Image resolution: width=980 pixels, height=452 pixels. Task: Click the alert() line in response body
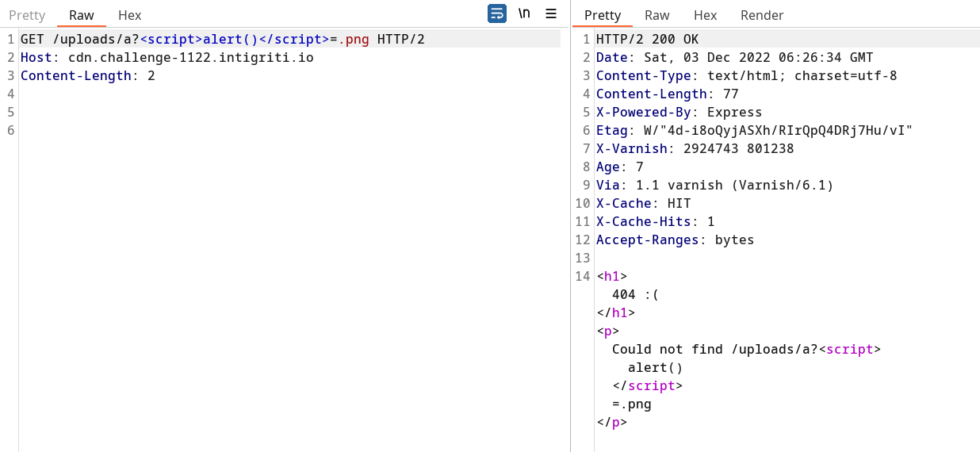click(x=656, y=367)
